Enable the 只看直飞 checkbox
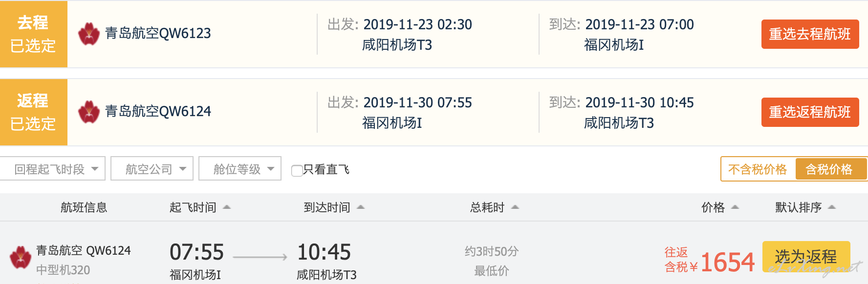 tap(297, 170)
